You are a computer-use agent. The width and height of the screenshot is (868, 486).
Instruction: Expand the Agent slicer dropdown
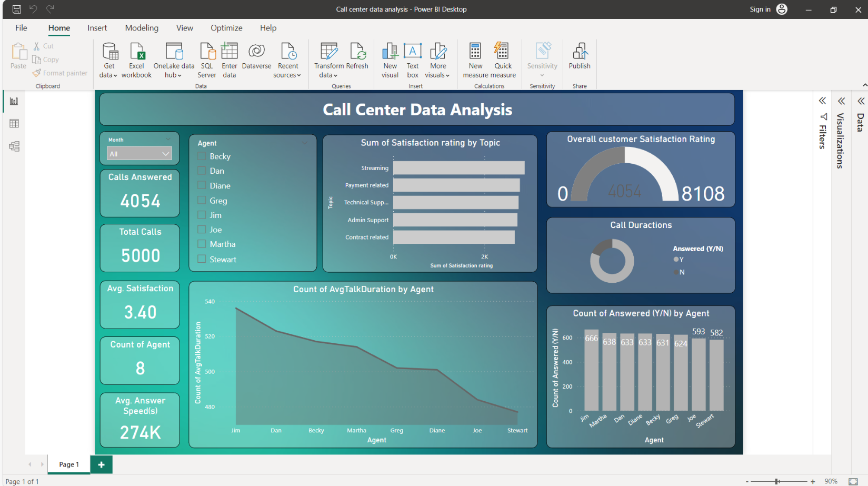click(x=304, y=143)
